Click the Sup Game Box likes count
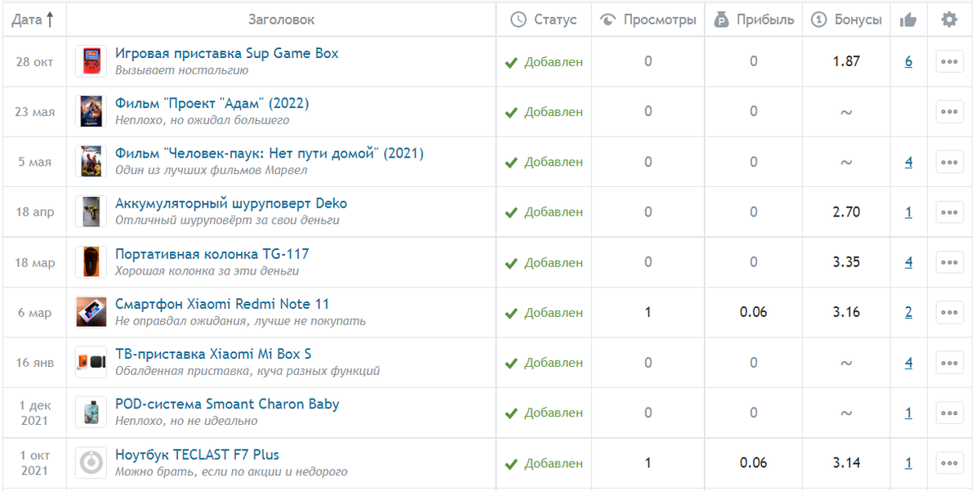The height and width of the screenshot is (491, 980). [x=908, y=61]
